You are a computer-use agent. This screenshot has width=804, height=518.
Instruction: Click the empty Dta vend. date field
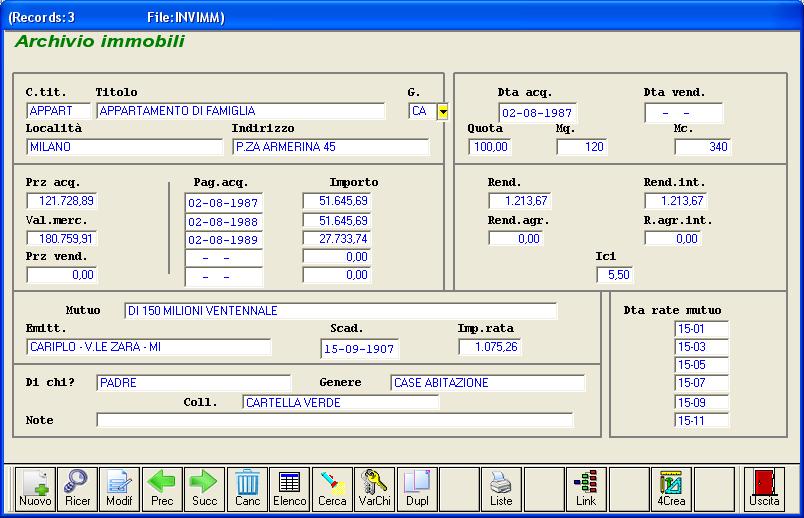point(684,113)
